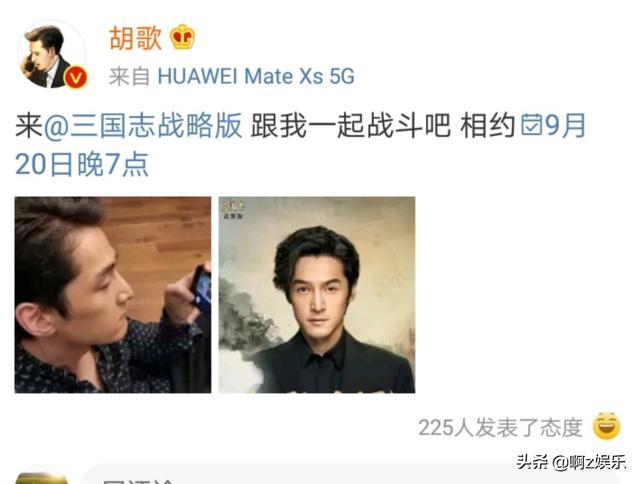
Task: Open 225人发表了态度 attitude count
Action: click(500, 428)
